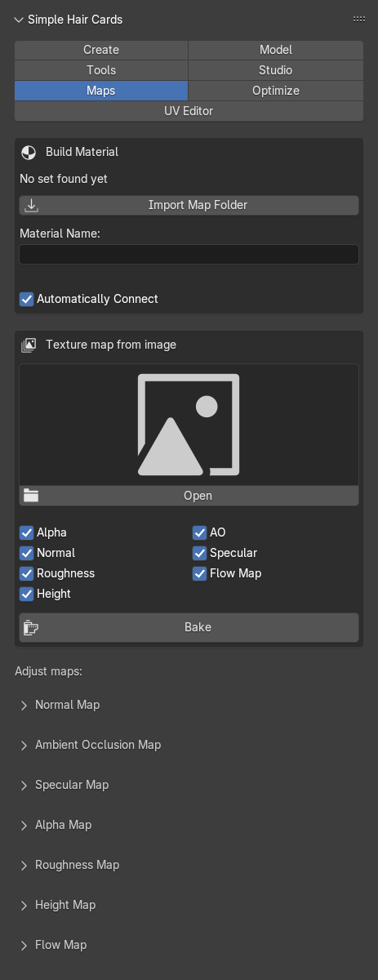This screenshot has height=980, width=378.
Task: Click the "Texture map from image" heading
Action: 111,345
